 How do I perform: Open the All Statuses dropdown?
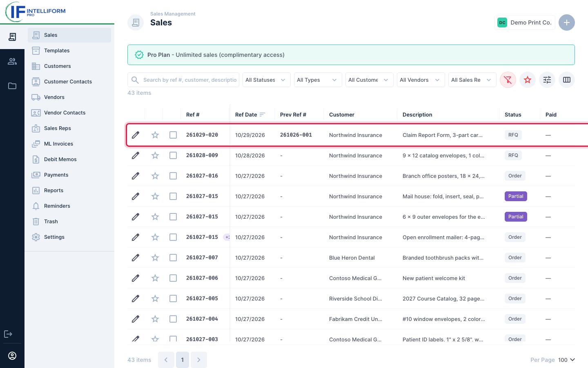pyautogui.click(x=267, y=80)
